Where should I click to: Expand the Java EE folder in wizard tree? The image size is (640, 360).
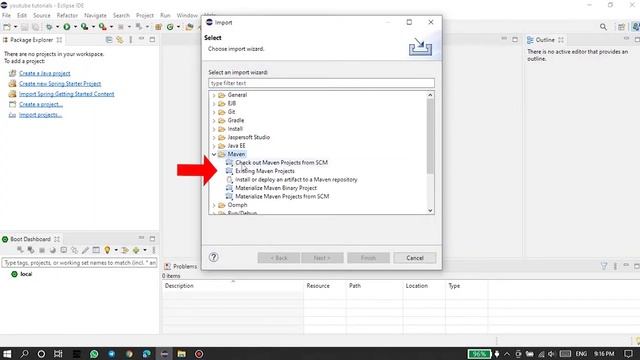[x=214, y=146]
